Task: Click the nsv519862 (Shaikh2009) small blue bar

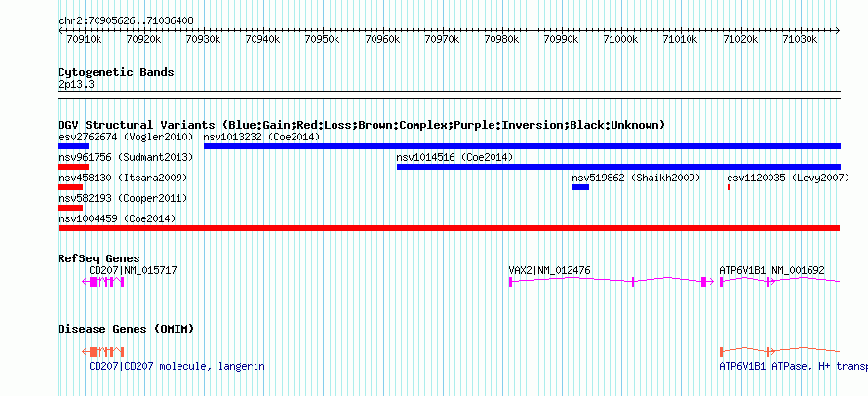Action: [580, 187]
